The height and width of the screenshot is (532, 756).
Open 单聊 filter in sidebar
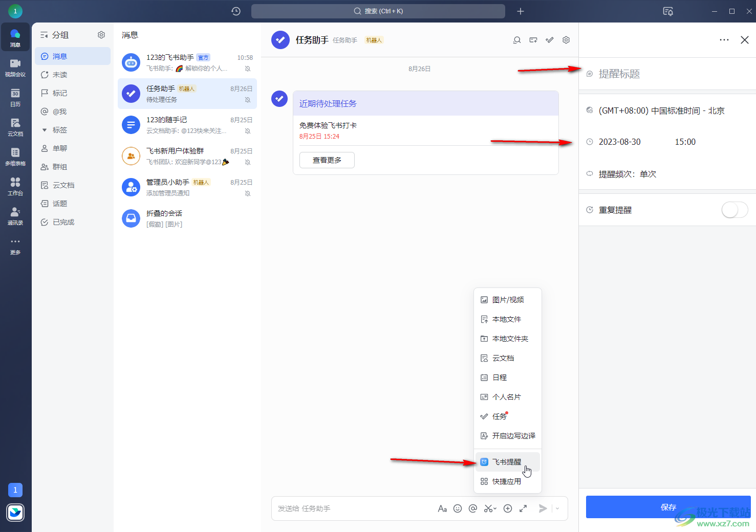click(73, 148)
